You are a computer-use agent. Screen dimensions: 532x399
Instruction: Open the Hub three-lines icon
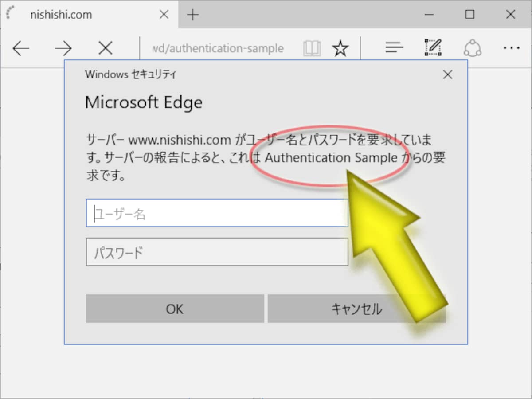[x=394, y=48]
